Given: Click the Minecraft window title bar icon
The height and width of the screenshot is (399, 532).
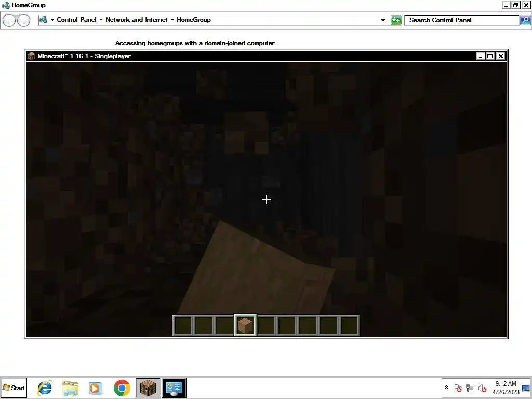Looking at the screenshot, I should (32, 56).
